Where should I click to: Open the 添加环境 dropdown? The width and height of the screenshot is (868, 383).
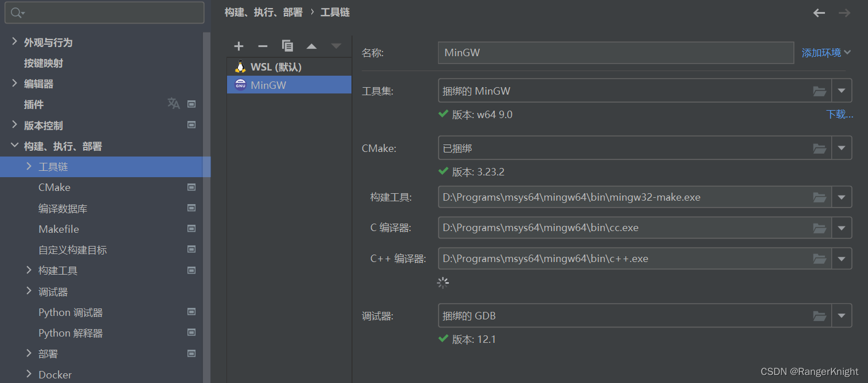(x=826, y=52)
